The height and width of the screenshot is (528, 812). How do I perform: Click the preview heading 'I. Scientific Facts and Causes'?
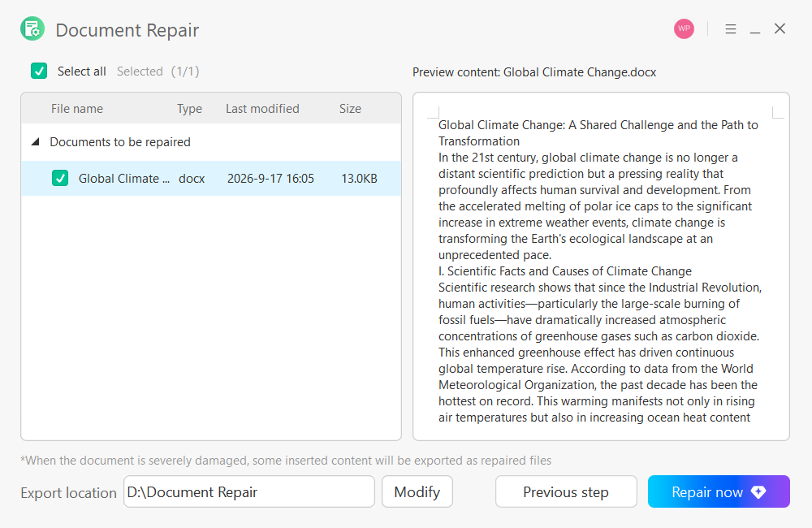click(565, 271)
